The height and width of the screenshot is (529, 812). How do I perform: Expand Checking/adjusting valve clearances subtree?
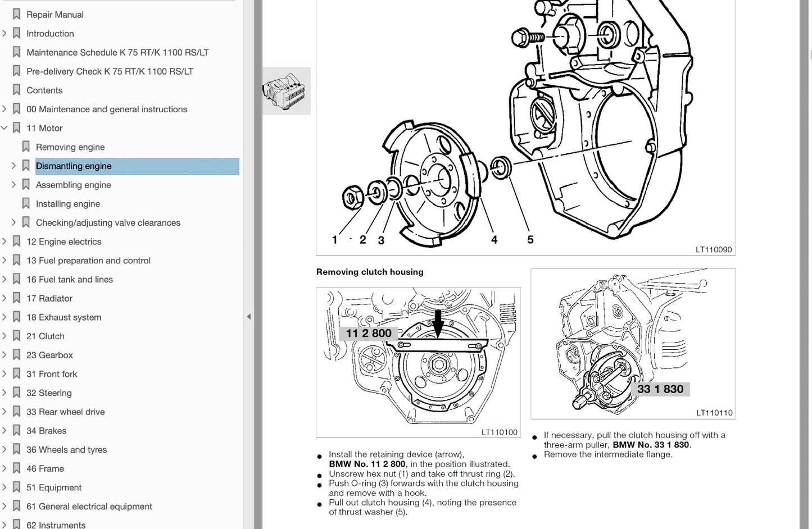(x=13, y=222)
